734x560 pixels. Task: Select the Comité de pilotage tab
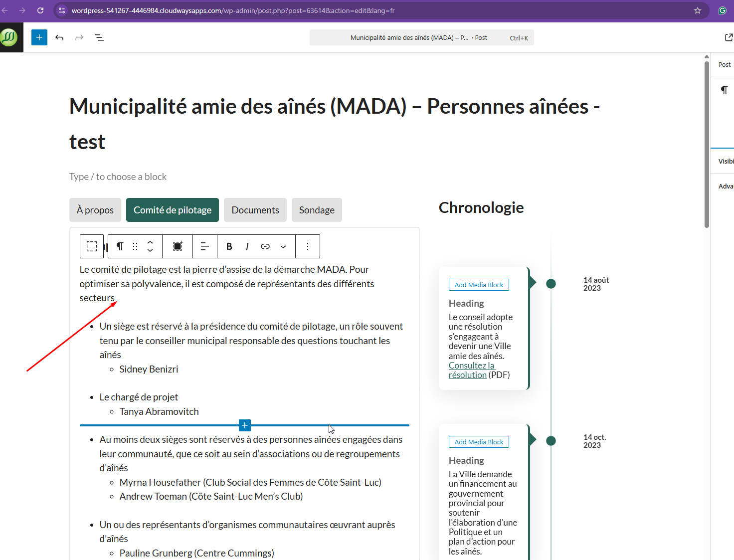pyautogui.click(x=173, y=210)
